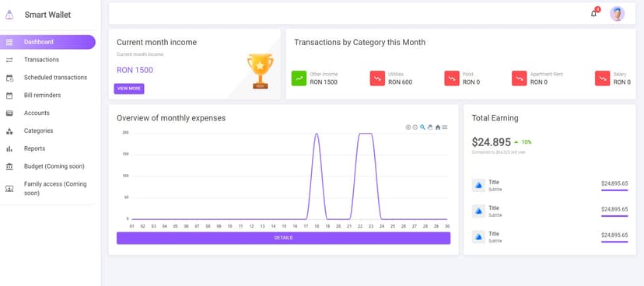Image resolution: width=644 pixels, height=286 pixels.
Task: Reset chart zoom with home icon
Action: (438, 127)
